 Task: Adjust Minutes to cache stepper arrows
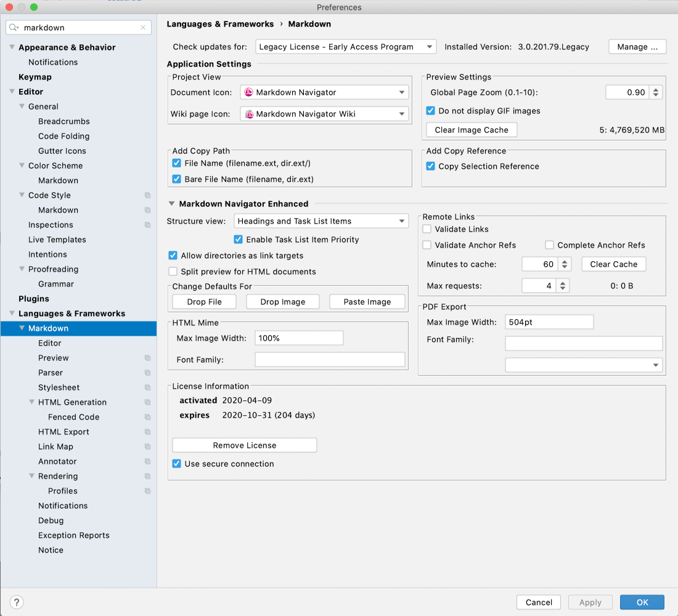click(x=564, y=264)
